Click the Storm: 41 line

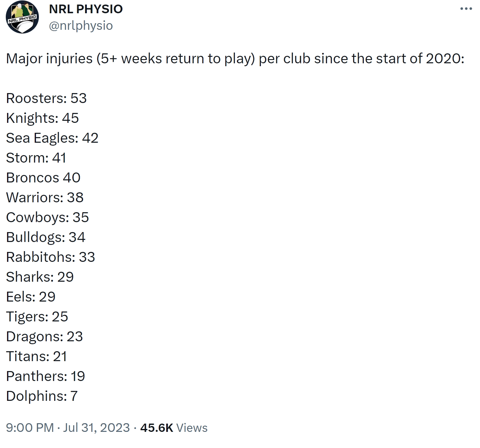click(x=36, y=158)
